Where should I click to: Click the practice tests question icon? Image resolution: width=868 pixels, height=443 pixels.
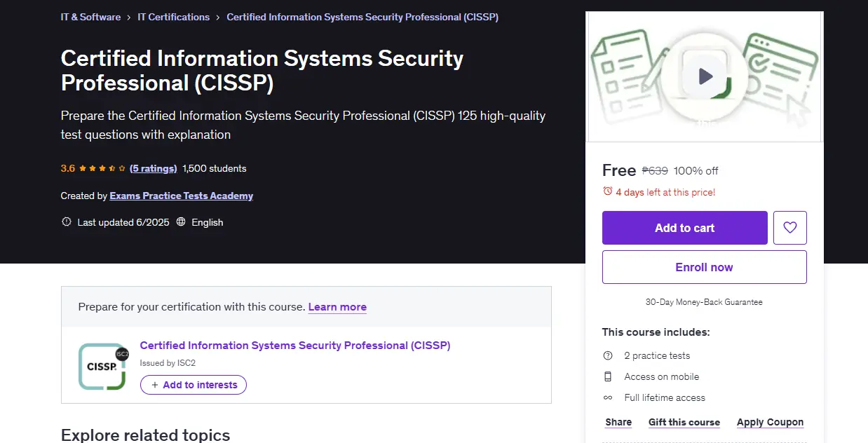(x=608, y=355)
